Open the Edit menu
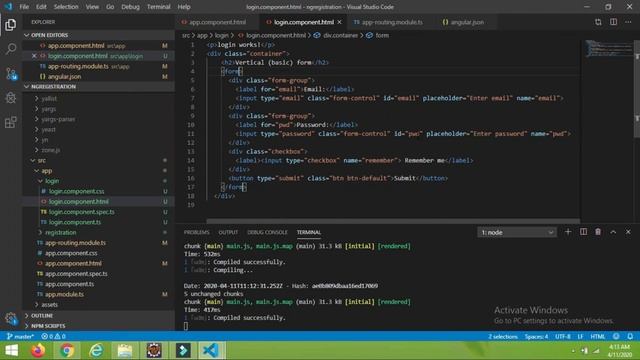Viewport: 640px width, 360px height. tap(41, 7)
